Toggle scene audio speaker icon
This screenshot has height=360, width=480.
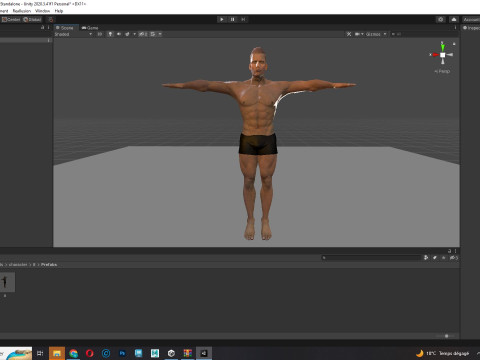[x=119, y=34]
